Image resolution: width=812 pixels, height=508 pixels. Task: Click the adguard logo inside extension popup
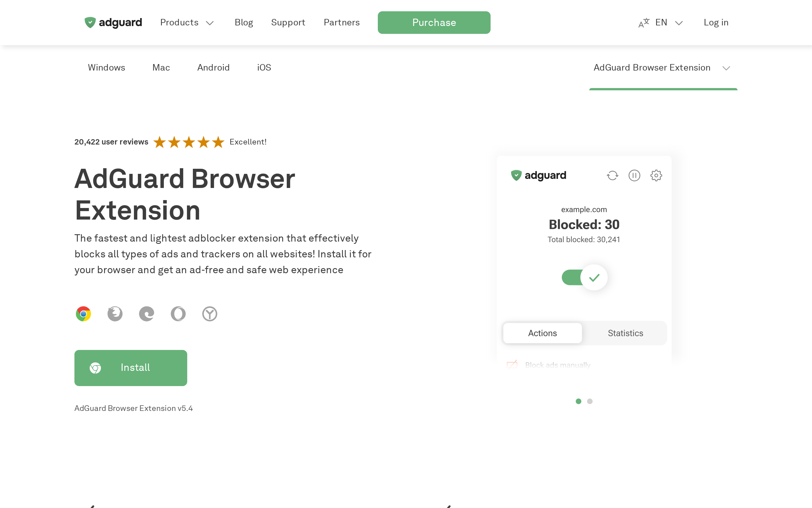point(539,175)
